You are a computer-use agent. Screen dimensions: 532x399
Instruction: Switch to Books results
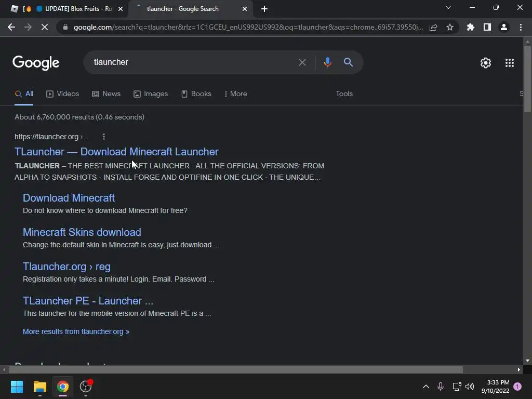[196, 94]
